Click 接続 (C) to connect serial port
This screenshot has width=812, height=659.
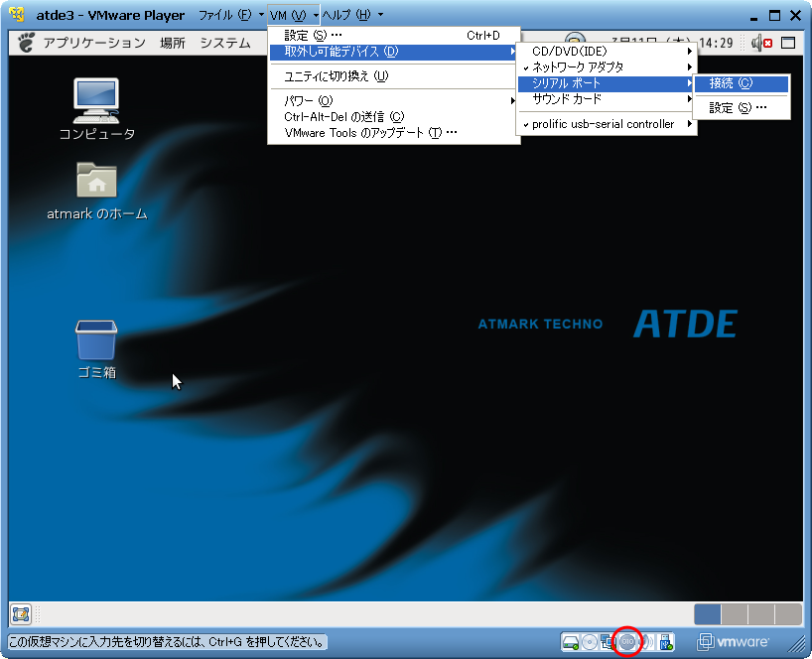tap(742, 83)
